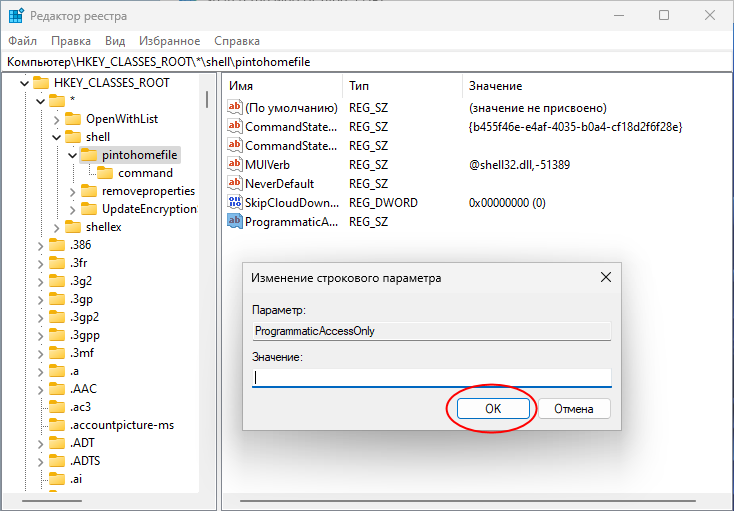Image resolution: width=734 pixels, height=511 pixels.
Task: Click the DWORD icon of SkipCloudDown... value
Action: tap(235, 202)
